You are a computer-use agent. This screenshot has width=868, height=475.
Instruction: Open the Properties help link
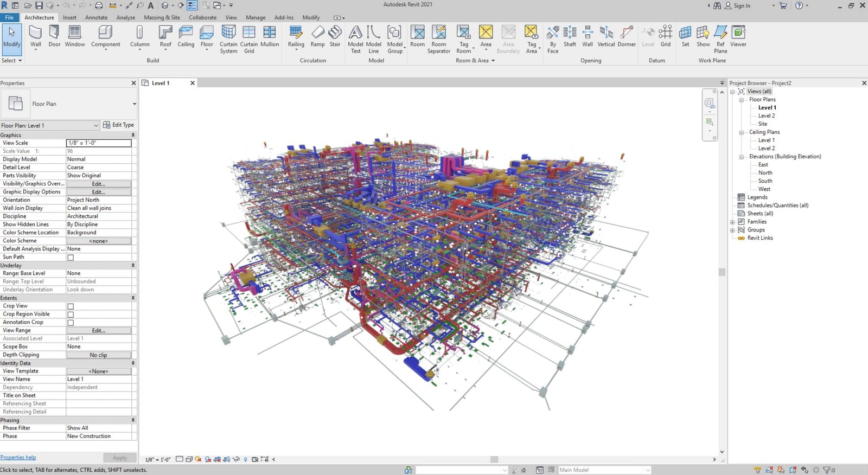click(18, 458)
